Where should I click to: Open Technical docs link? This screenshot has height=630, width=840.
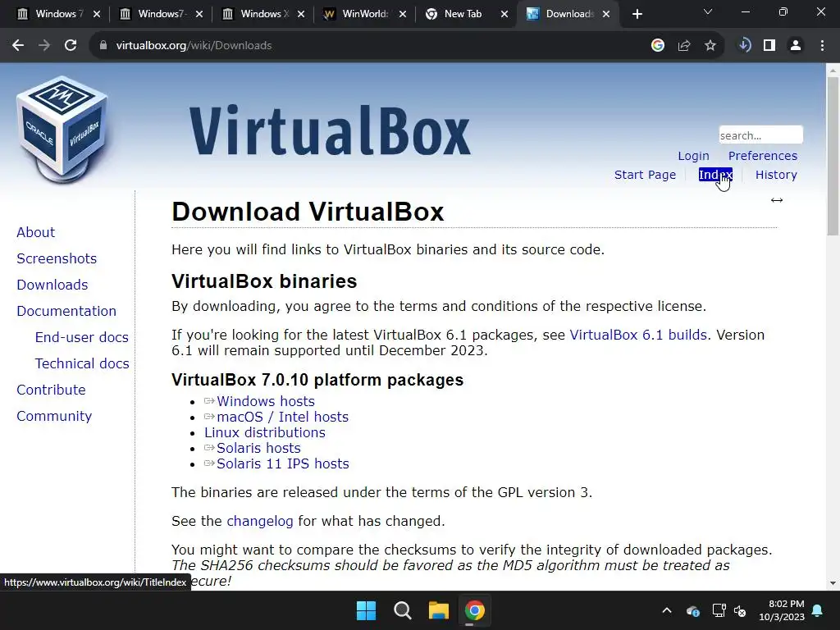pos(82,363)
